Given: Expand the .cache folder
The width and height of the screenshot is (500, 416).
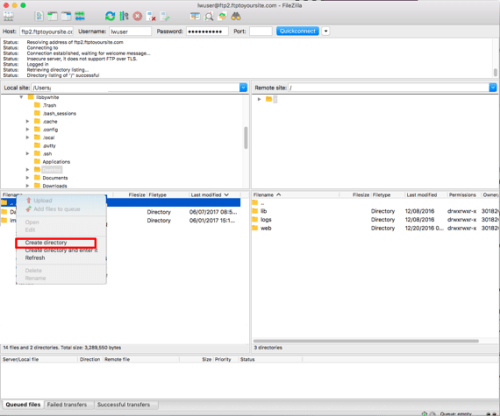Looking at the screenshot, I should (28, 121).
